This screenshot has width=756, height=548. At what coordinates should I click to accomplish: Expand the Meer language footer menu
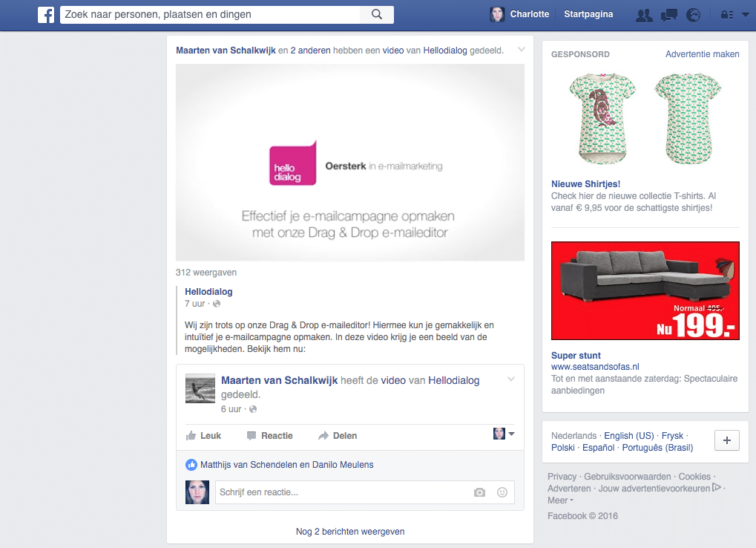pyautogui.click(x=559, y=500)
